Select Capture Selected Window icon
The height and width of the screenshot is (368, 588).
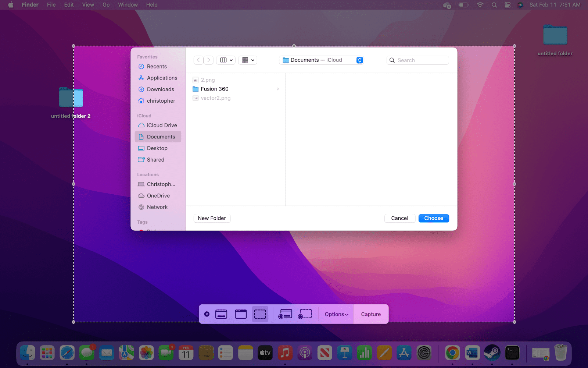click(241, 314)
